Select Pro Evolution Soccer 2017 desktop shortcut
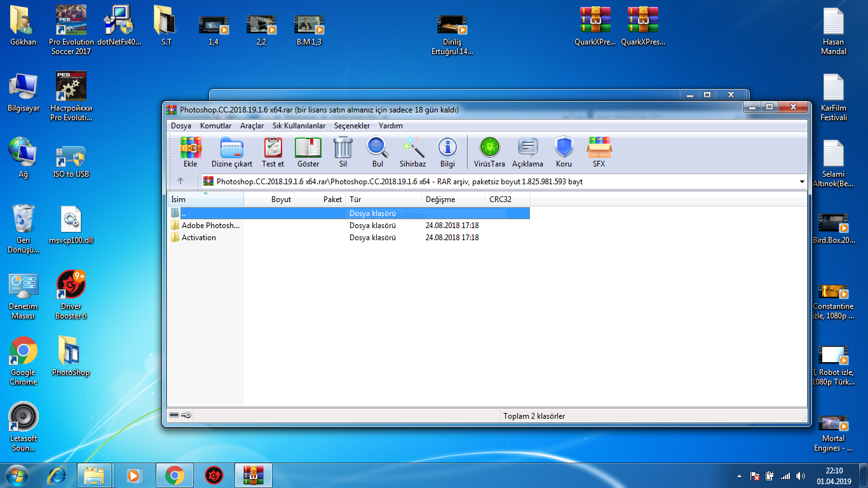This screenshot has width=868, height=488. click(x=71, y=30)
